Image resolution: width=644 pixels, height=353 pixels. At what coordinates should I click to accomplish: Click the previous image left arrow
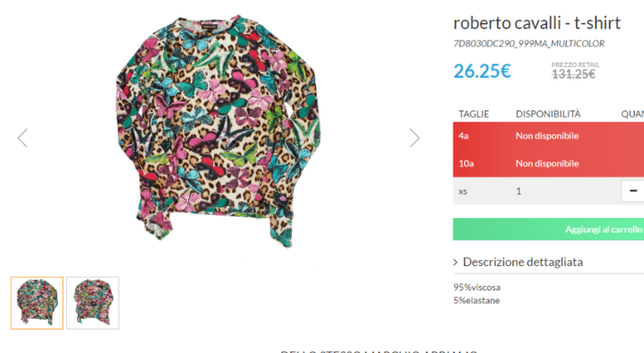23,138
